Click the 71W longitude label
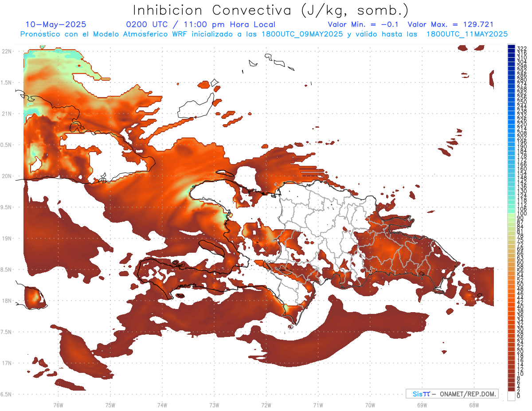 [318, 405]
